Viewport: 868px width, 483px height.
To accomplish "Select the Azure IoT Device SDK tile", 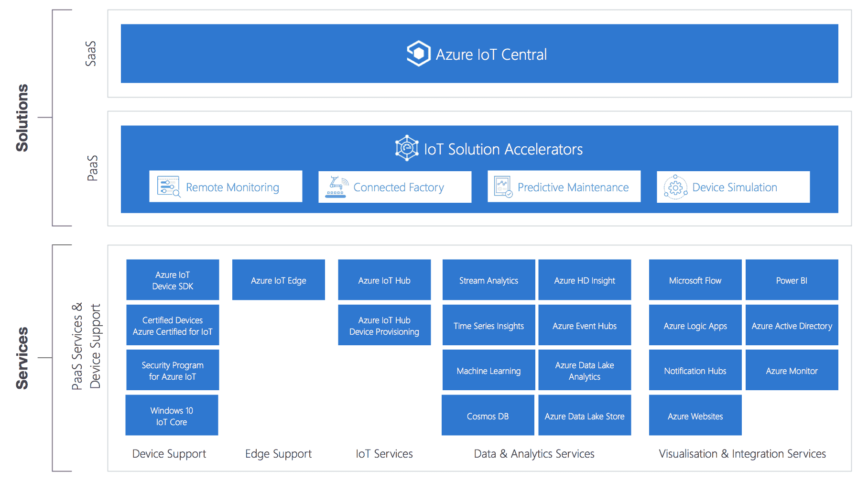I will pos(173,280).
